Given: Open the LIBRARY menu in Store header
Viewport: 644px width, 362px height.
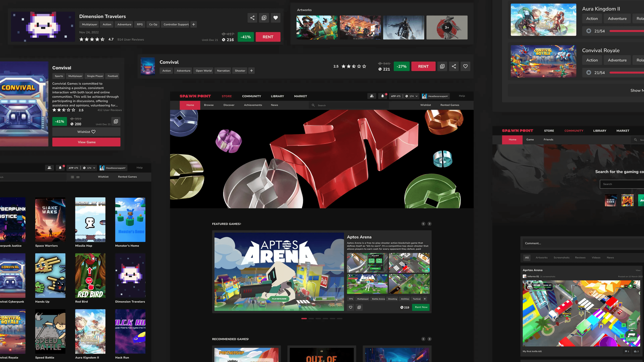Looking at the screenshot, I should [x=277, y=96].
